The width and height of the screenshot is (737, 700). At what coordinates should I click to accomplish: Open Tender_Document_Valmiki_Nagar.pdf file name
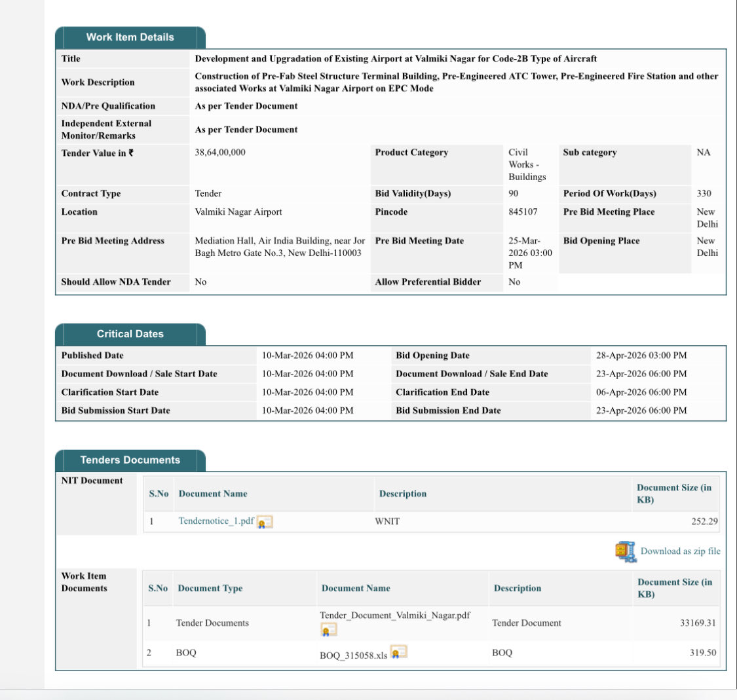point(395,616)
